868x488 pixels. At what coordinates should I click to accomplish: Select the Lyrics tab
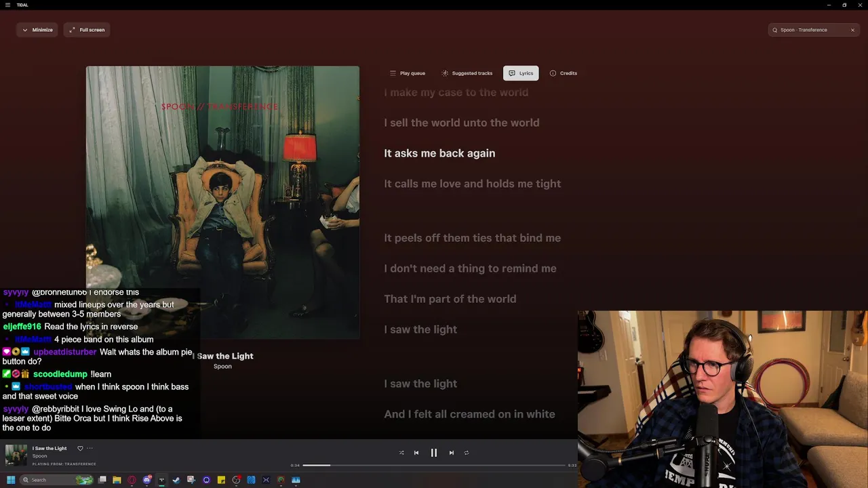(521, 73)
